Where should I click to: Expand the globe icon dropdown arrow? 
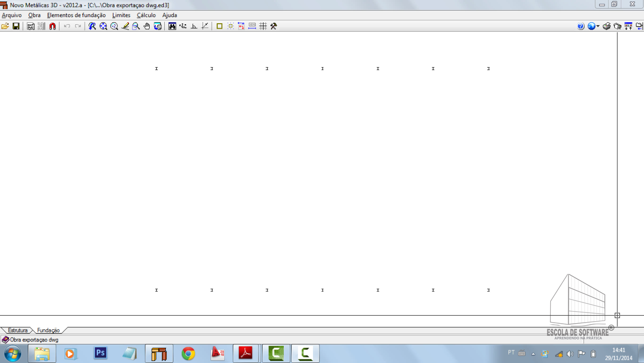pyautogui.click(x=598, y=26)
